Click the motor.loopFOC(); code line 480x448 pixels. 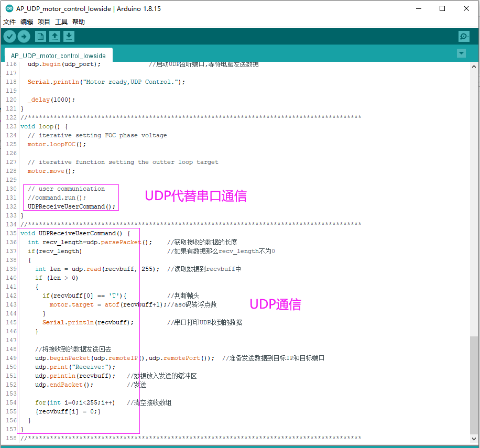click(57, 144)
